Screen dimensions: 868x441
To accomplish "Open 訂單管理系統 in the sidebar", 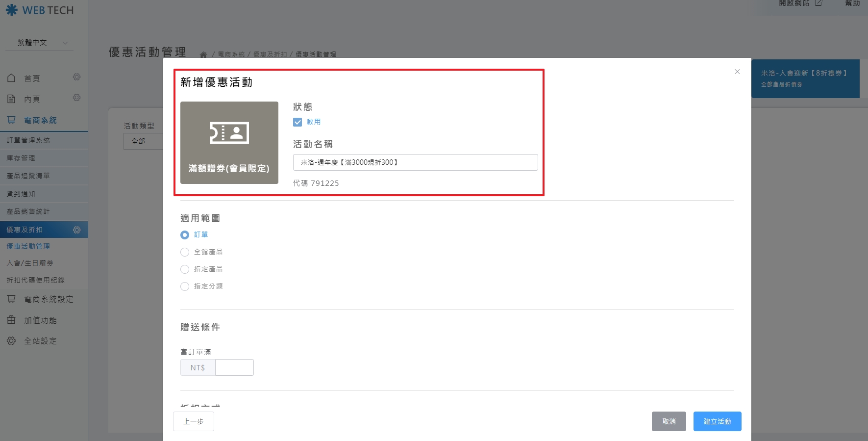I will coord(28,140).
